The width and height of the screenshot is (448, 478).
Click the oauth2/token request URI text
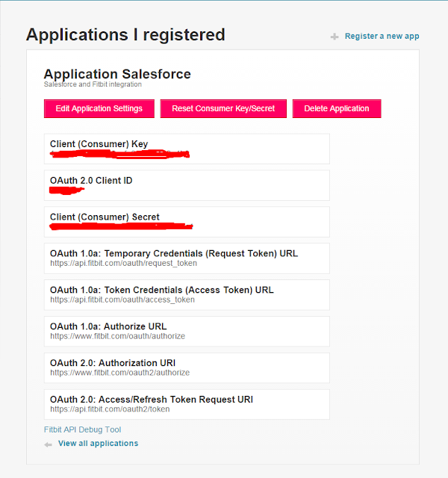pos(110,409)
